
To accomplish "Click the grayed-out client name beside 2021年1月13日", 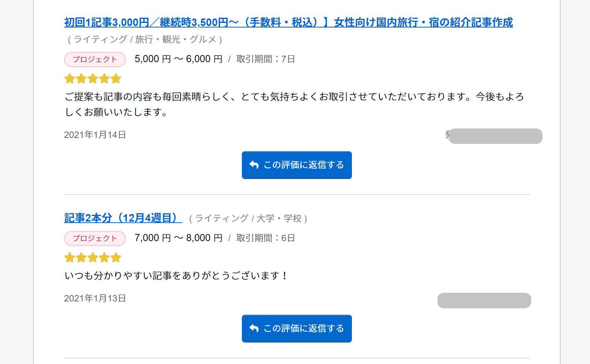I will pos(484,300).
